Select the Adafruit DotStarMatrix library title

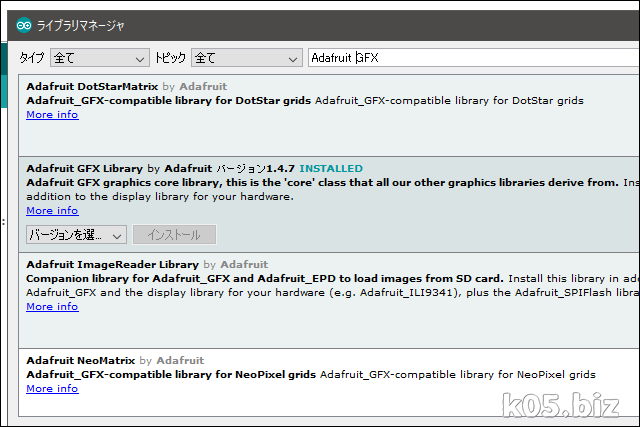point(92,87)
